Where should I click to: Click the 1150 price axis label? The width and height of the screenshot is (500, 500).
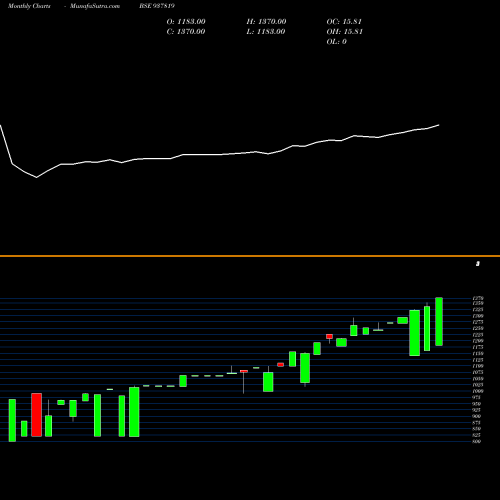pyautogui.click(x=478, y=354)
